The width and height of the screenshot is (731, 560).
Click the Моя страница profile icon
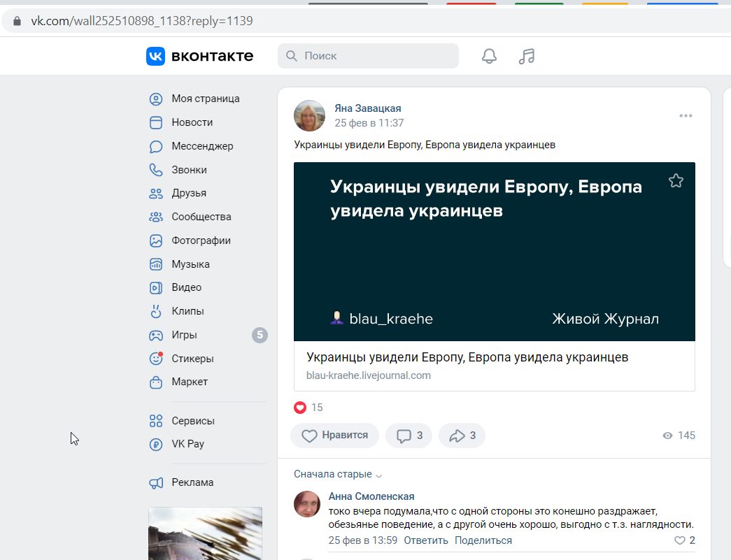click(x=156, y=99)
